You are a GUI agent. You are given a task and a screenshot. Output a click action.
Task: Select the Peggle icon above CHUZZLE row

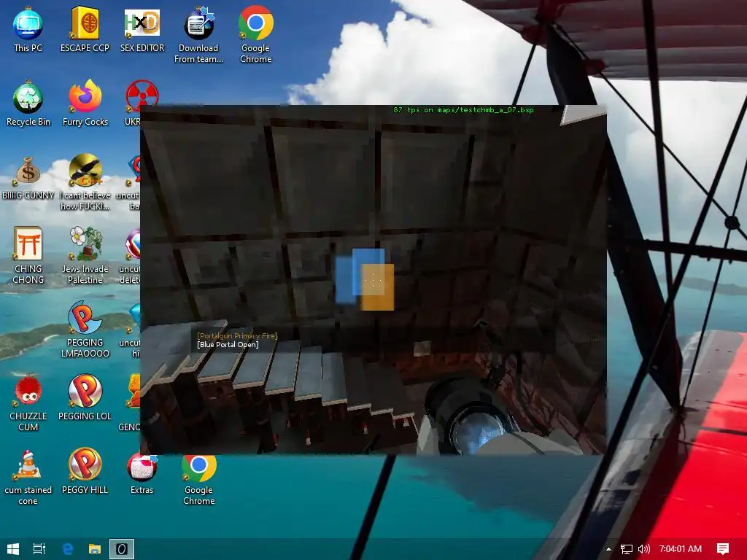coord(85,330)
